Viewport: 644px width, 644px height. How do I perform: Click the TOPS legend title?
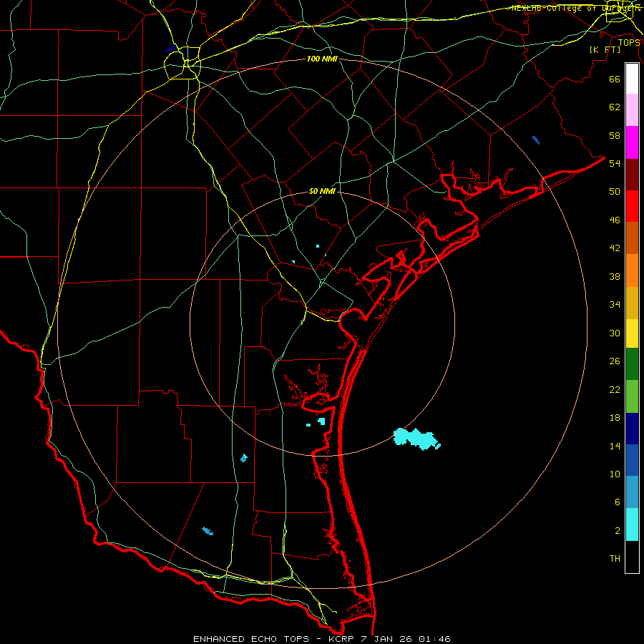pos(628,42)
